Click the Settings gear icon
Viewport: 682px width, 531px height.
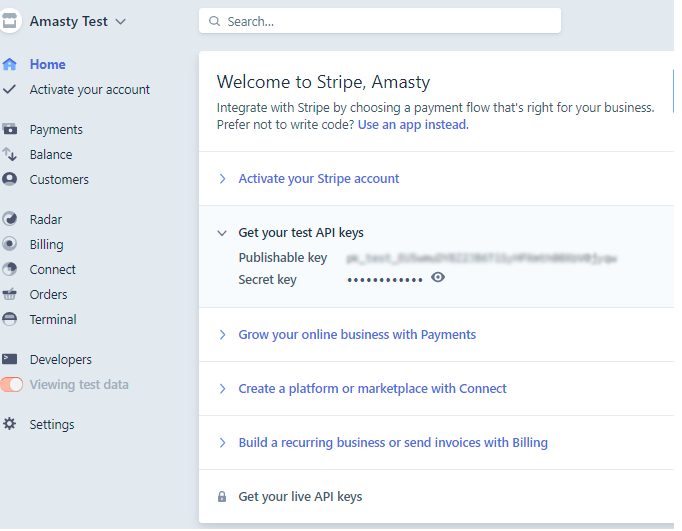coord(10,424)
